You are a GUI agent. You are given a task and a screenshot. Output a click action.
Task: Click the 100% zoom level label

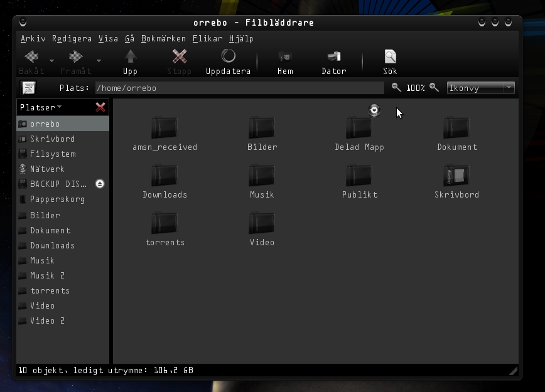tap(416, 88)
